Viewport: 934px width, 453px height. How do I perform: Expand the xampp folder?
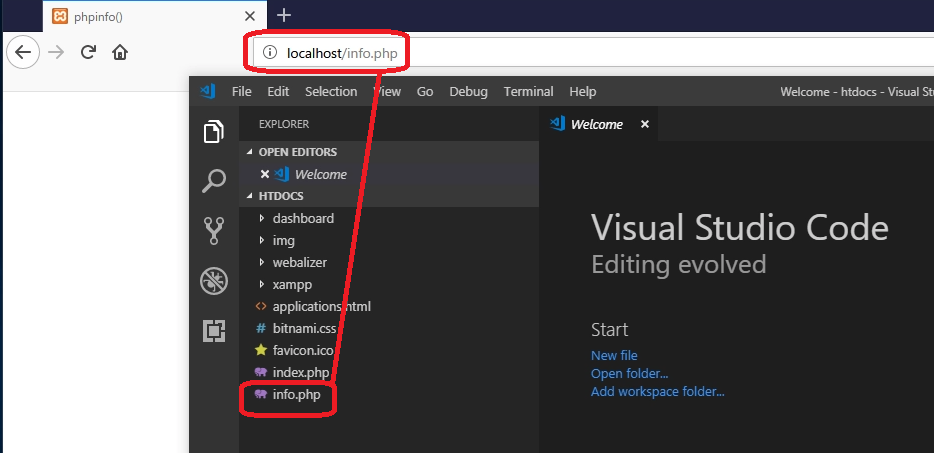click(x=389, y=284)
